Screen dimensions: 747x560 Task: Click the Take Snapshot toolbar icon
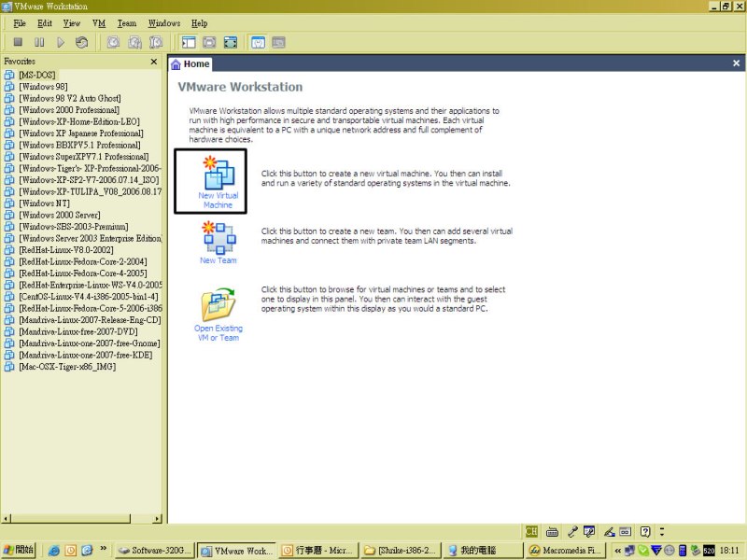[113, 42]
